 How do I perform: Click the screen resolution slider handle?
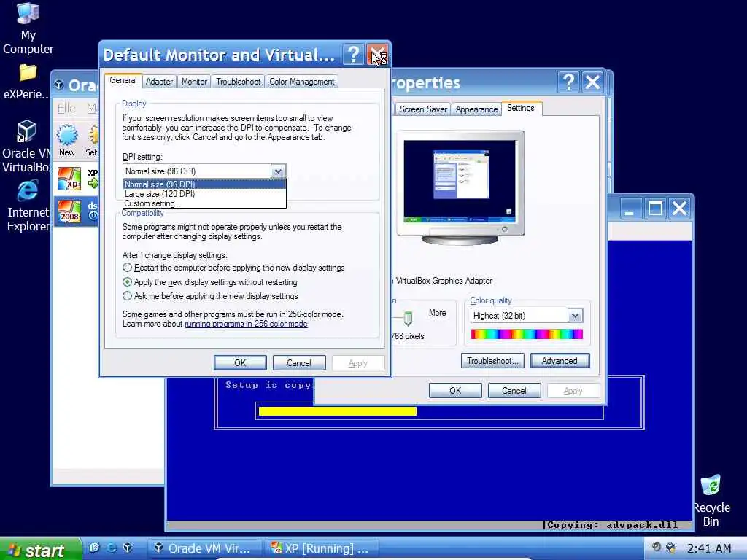pyautogui.click(x=409, y=318)
